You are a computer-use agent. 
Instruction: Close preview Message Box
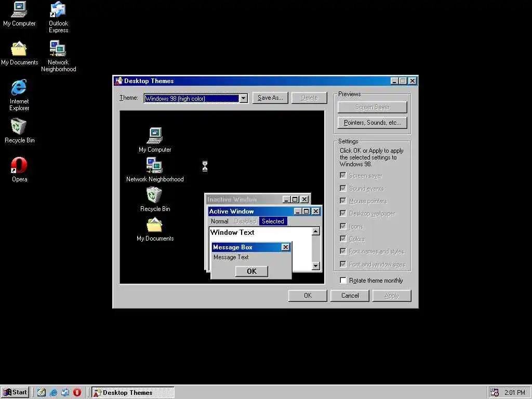(286, 247)
